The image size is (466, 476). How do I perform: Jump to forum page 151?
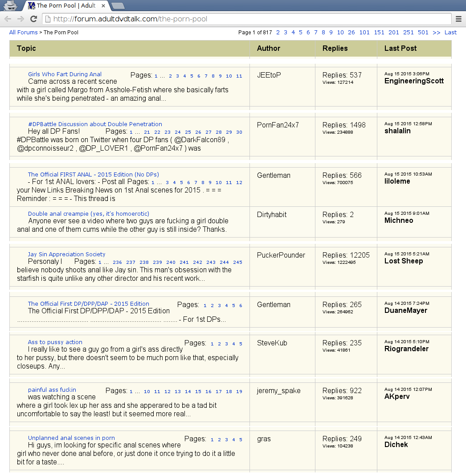pos(379,33)
